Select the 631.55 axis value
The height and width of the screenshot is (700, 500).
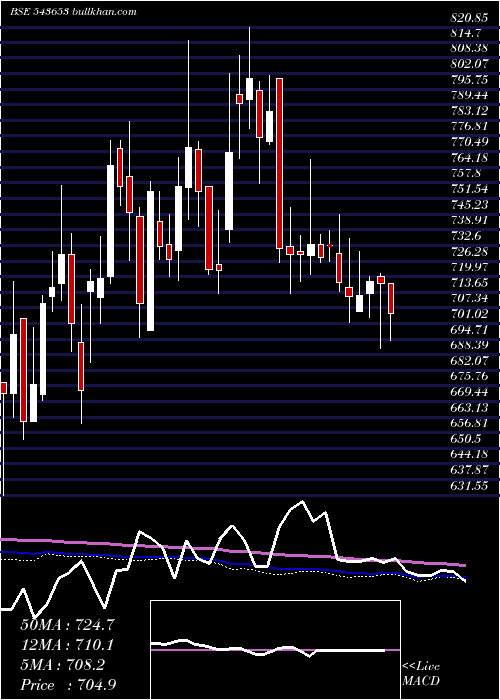(468, 486)
